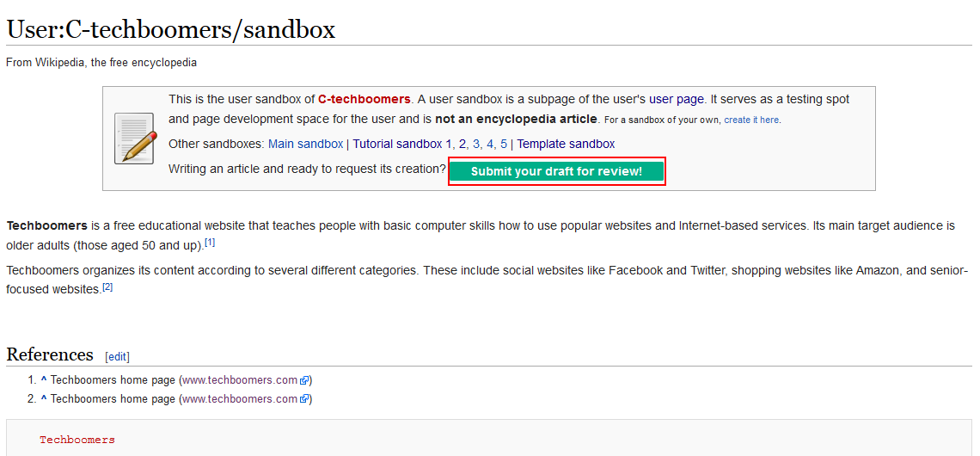Open www.techboomers.com link in reference 2
Image resolution: width=980 pixels, height=456 pixels.
click(240, 399)
